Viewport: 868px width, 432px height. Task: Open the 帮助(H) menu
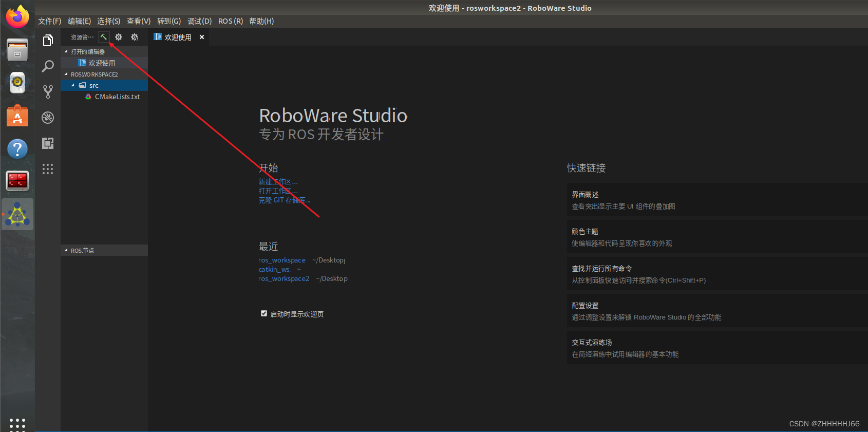261,21
